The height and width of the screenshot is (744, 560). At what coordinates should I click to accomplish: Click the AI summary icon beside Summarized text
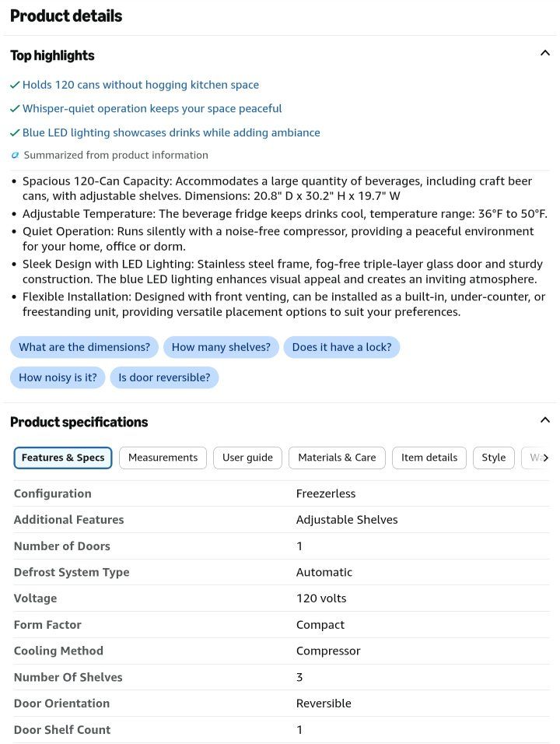(16, 155)
